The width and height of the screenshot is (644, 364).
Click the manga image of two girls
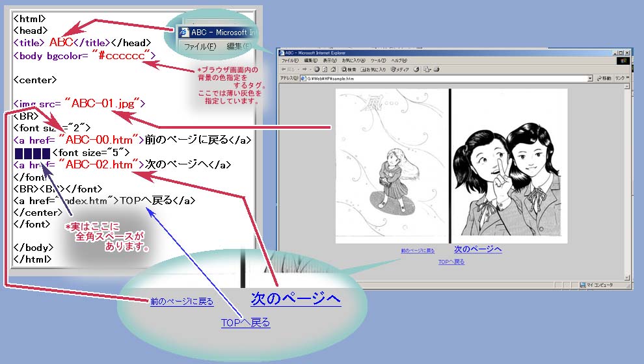(x=509, y=166)
